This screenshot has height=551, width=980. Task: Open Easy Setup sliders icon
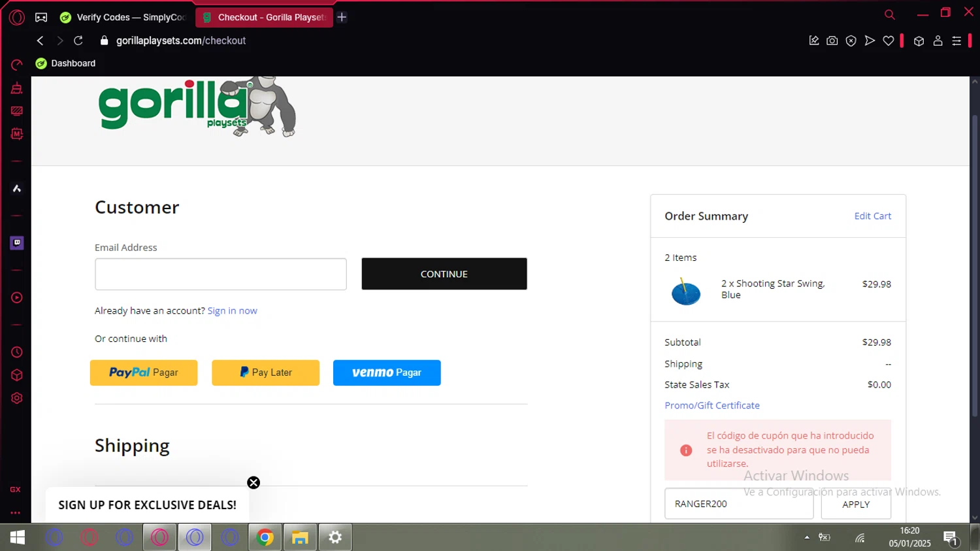[956, 41]
